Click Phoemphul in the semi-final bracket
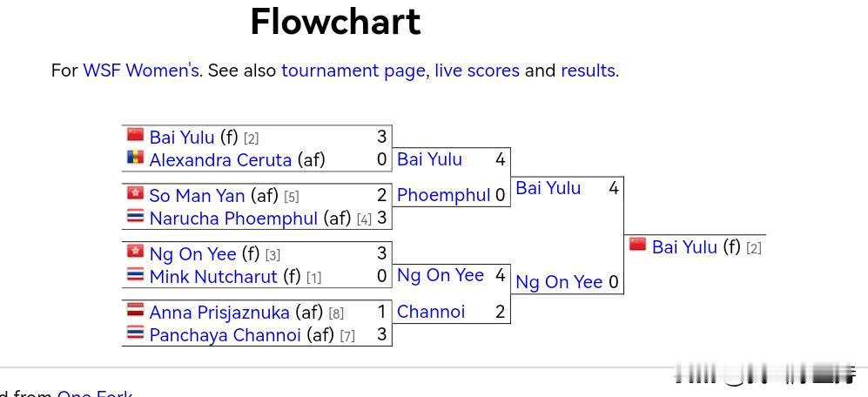Screen dimensions: 868x397 point(443,195)
